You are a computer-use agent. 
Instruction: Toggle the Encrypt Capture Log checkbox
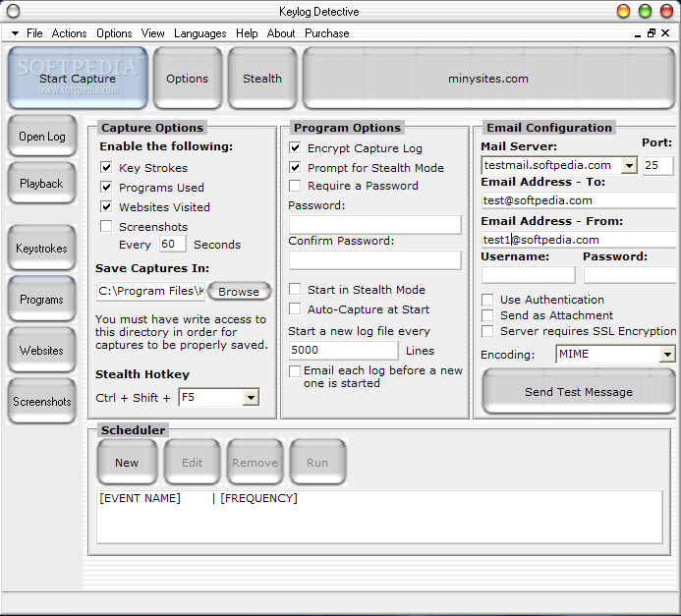(x=295, y=147)
